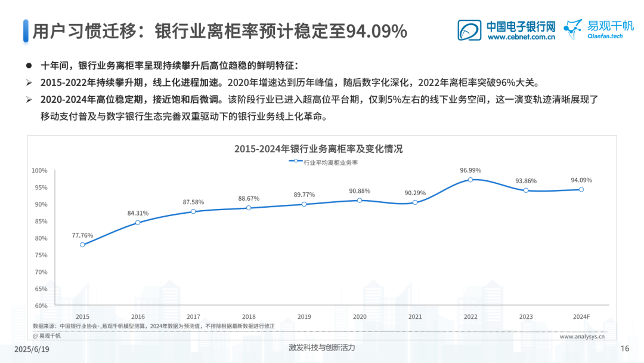Screen dimensions: 644x363
Task: Click the bullet line 十年间，银行业务离柜率
Action: pyautogui.click(x=169, y=65)
